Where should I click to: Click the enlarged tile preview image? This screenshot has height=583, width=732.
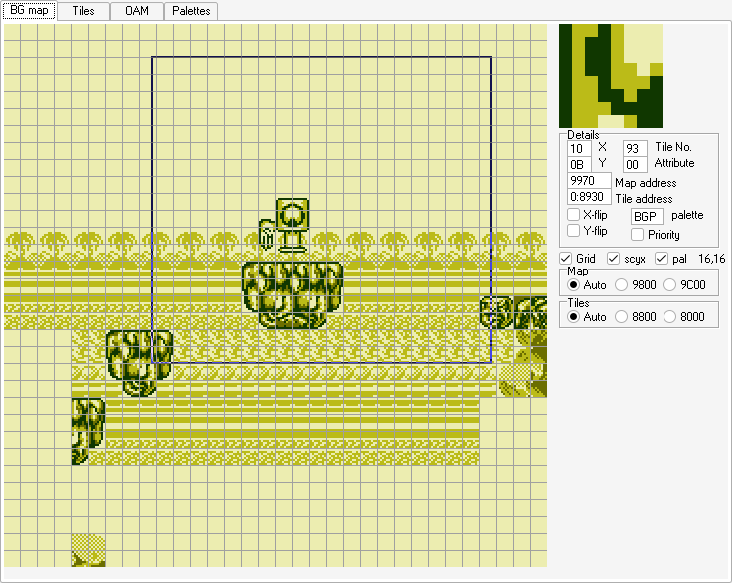point(611,76)
